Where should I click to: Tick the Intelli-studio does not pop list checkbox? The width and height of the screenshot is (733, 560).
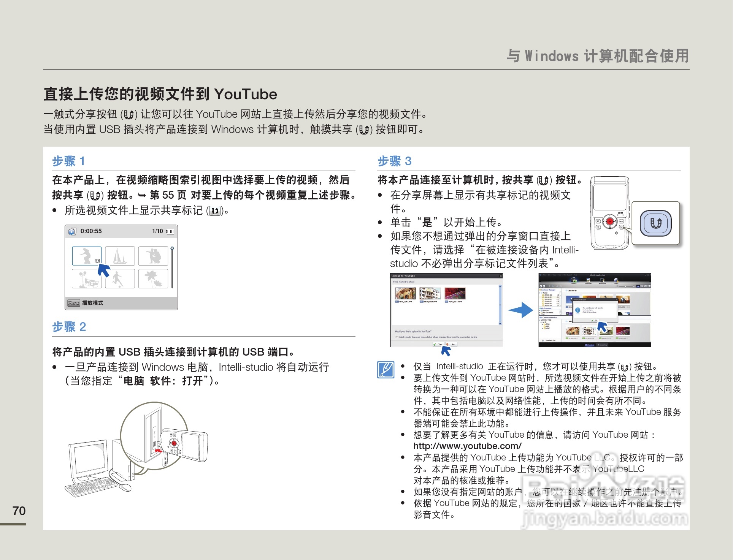[x=397, y=337]
